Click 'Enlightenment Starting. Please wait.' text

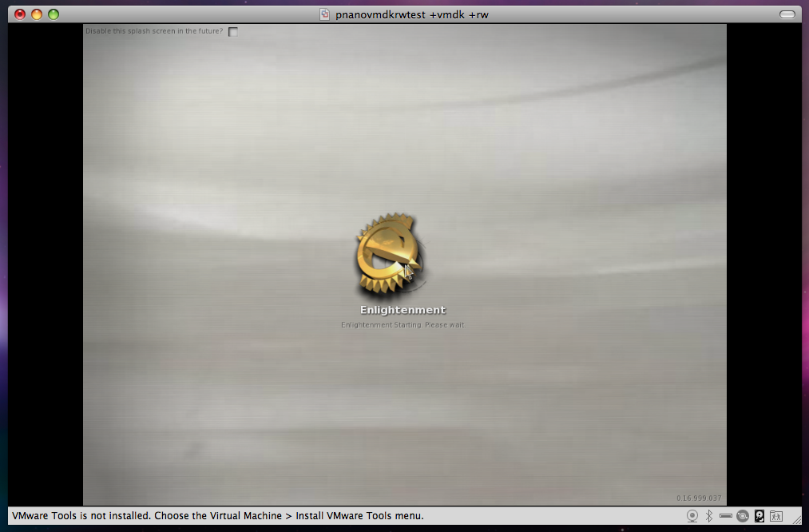[403, 324]
